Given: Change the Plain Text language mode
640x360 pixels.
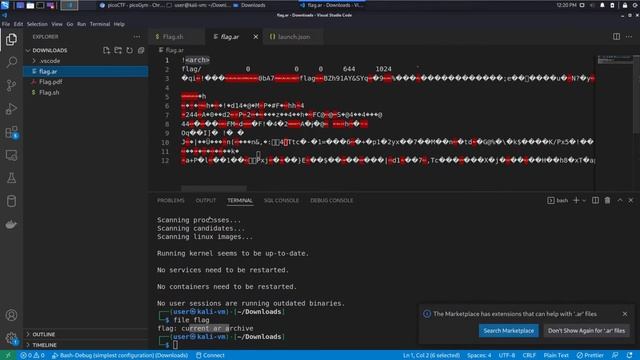Looking at the screenshot, I should [x=556, y=356].
